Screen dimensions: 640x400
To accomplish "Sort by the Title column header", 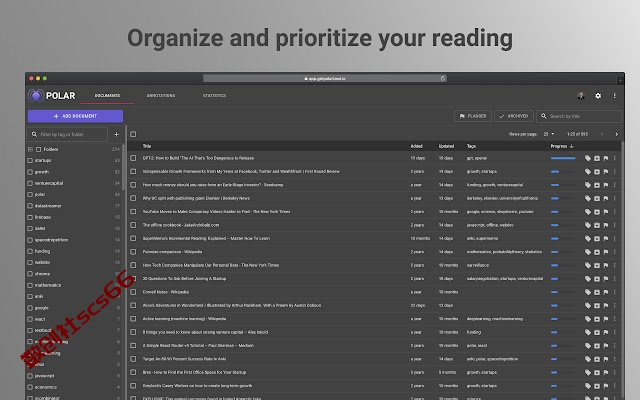I will click(147, 146).
